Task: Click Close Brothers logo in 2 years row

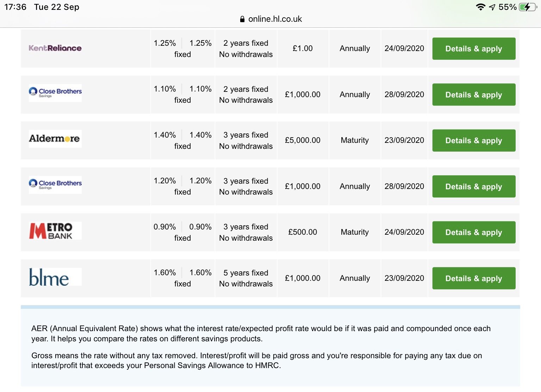Action: click(55, 93)
